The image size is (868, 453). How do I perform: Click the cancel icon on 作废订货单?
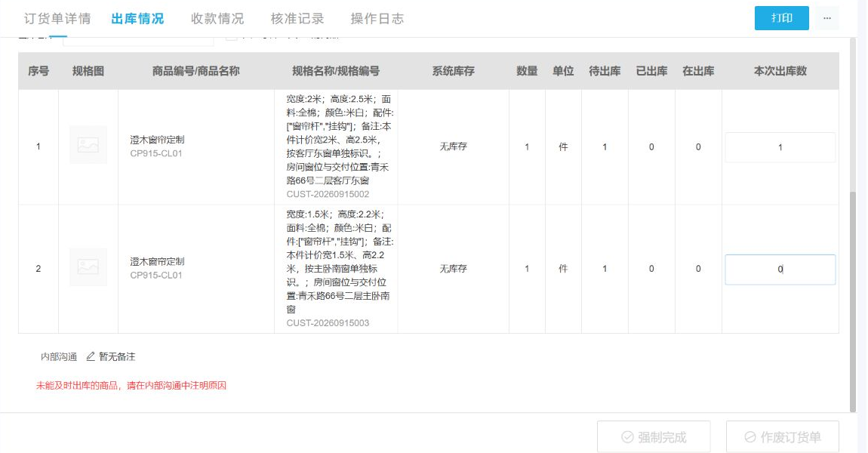(x=750, y=437)
